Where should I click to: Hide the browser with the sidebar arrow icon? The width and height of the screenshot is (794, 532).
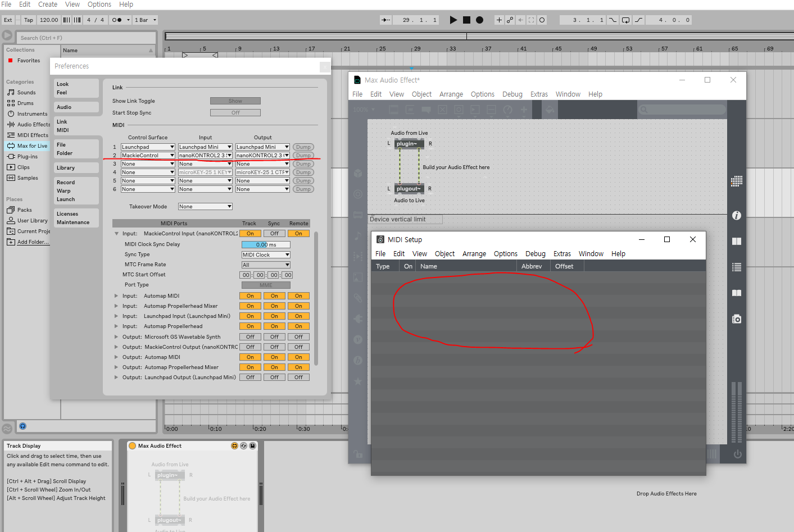(x=7, y=35)
